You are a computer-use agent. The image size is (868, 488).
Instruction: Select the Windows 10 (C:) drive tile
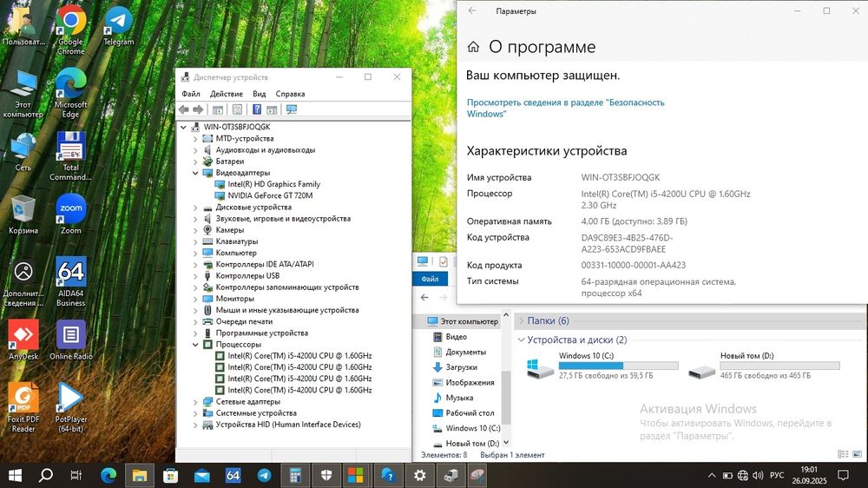pos(602,366)
